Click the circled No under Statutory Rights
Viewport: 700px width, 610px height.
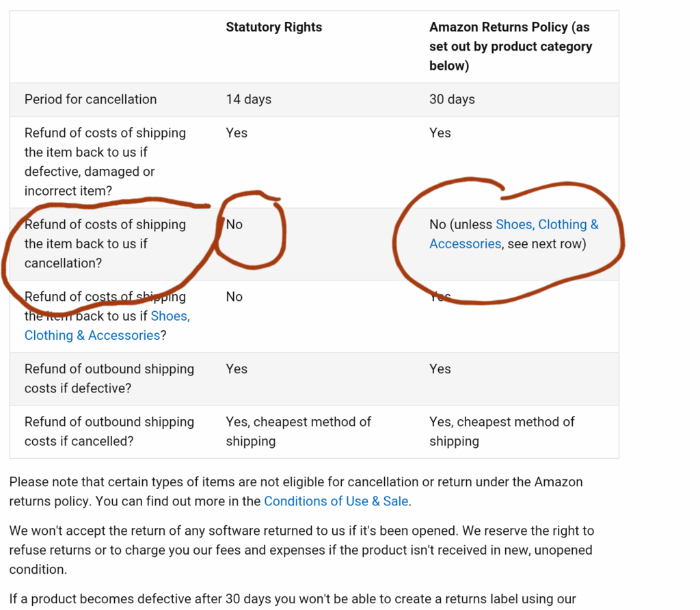point(234,224)
